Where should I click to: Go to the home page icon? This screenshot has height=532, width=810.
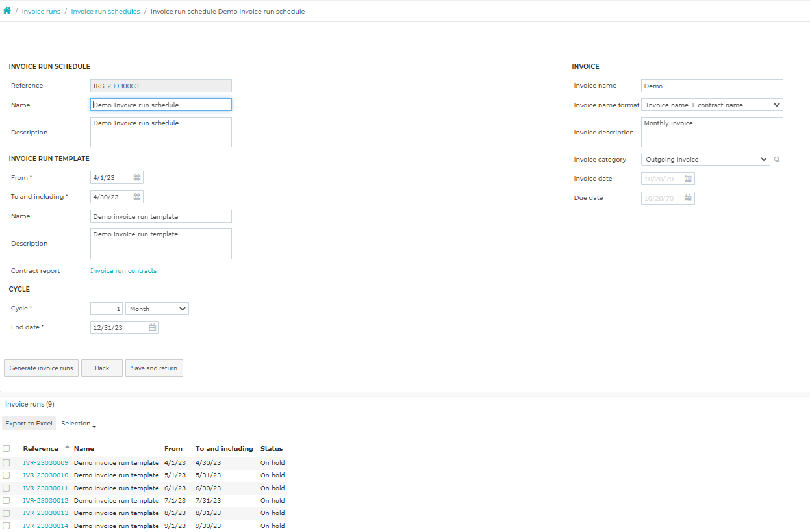click(7, 11)
